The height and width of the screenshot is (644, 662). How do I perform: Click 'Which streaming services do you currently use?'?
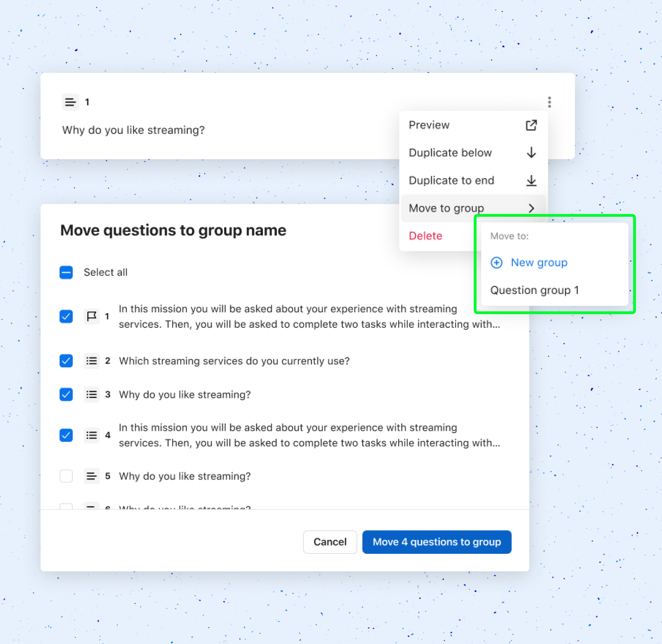tap(234, 361)
